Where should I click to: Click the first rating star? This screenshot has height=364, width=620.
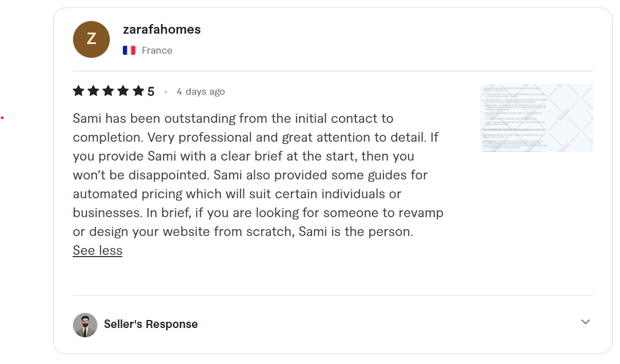point(79,91)
